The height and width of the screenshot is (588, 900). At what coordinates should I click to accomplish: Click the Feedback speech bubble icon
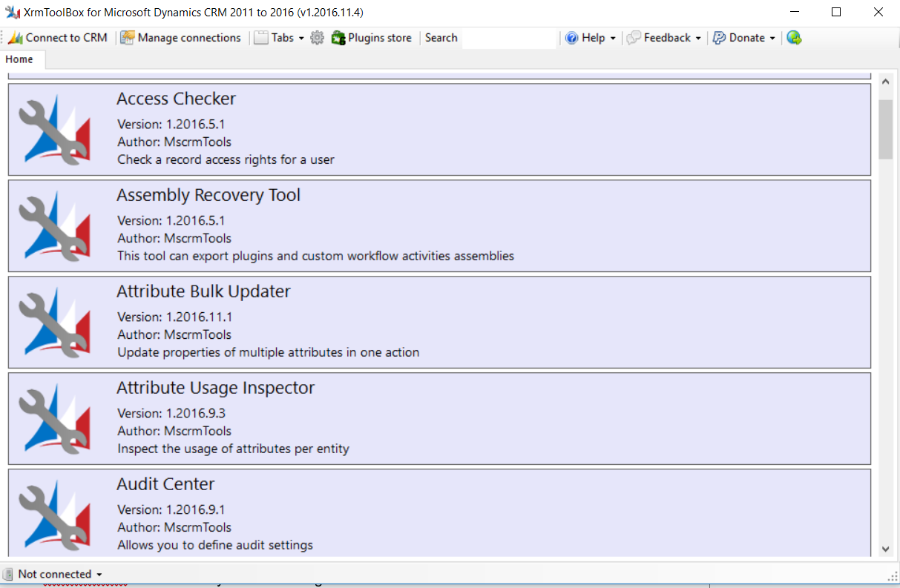[x=634, y=38]
